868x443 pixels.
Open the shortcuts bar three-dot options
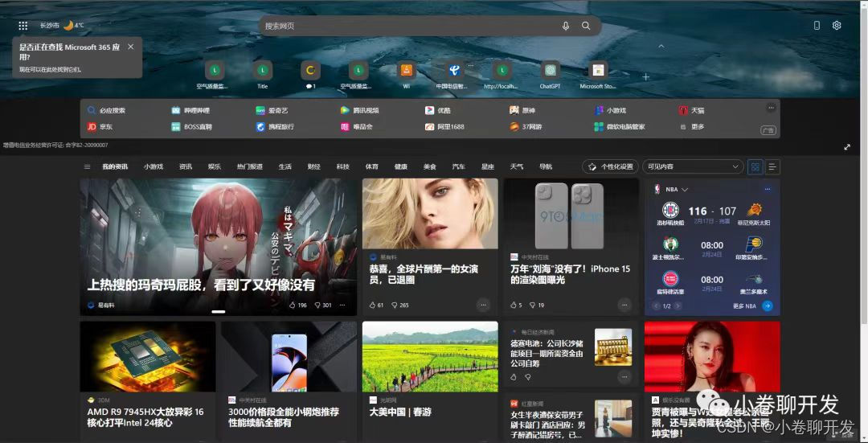(771, 108)
